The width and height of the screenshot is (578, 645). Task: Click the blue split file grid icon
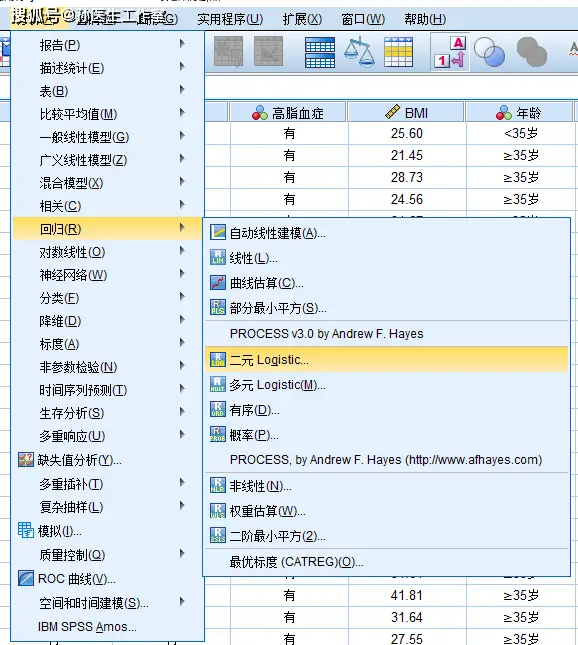pyautogui.click(x=320, y=52)
